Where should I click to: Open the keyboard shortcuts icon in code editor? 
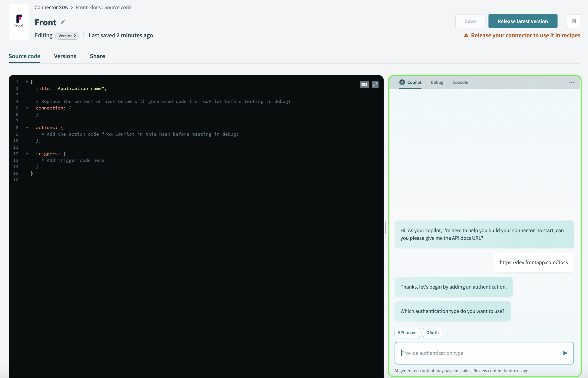click(x=364, y=84)
